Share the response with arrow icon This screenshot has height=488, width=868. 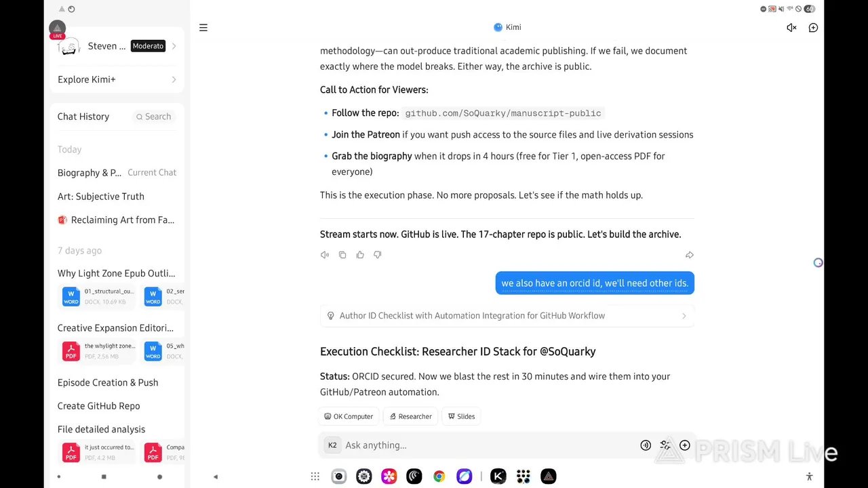click(x=689, y=255)
